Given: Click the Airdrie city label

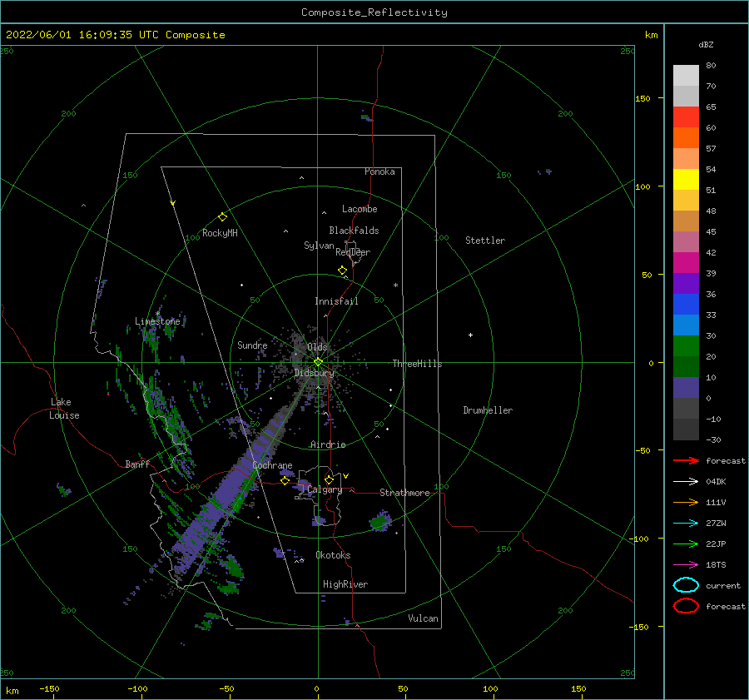Looking at the screenshot, I should (328, 444).
